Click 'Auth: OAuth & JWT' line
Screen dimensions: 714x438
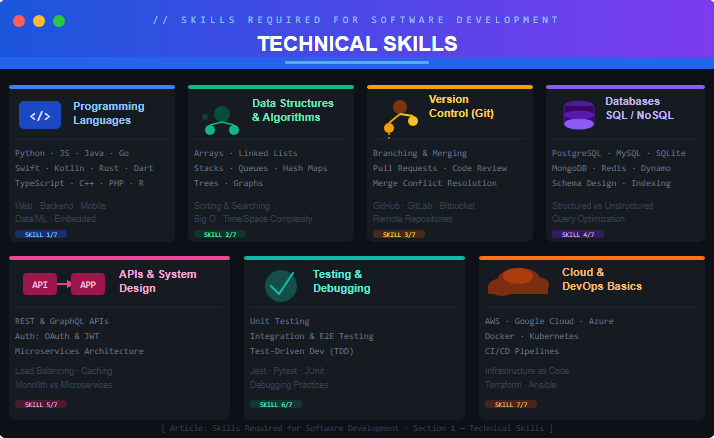coord(57,336)
